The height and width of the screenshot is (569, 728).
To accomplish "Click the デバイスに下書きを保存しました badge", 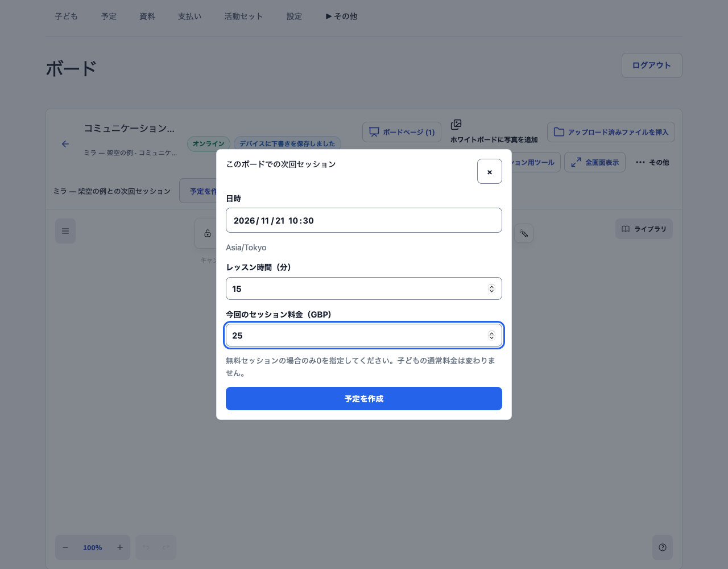I will click(287, 143).
